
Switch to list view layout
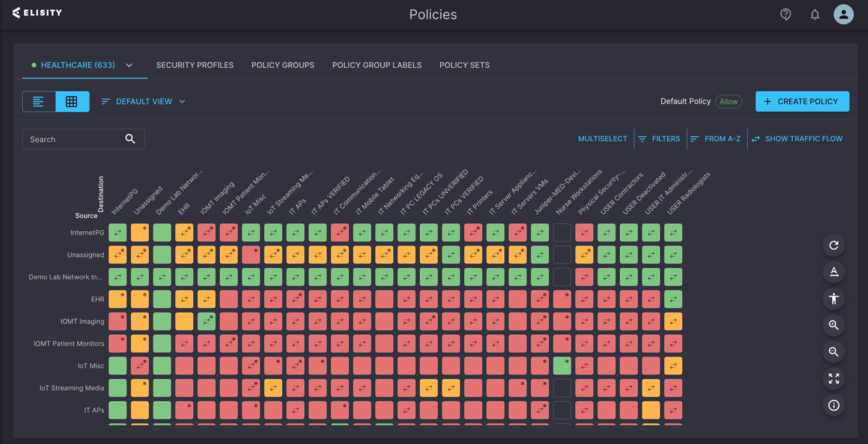click(39, 102)
